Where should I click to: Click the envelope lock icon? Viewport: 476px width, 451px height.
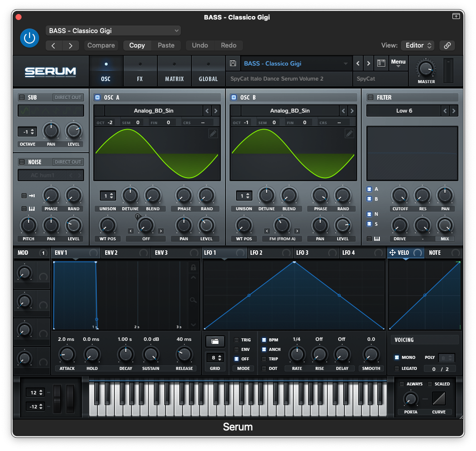click(x=193, y=267)
